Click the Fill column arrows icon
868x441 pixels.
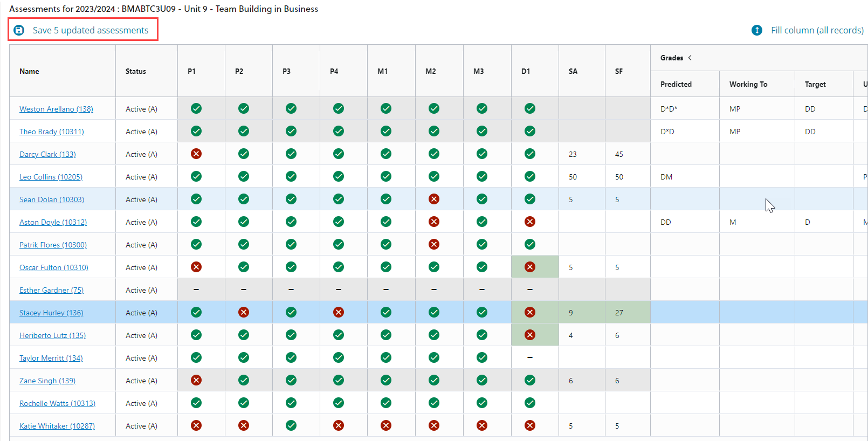pyautogui.click(x=757, y=30)
